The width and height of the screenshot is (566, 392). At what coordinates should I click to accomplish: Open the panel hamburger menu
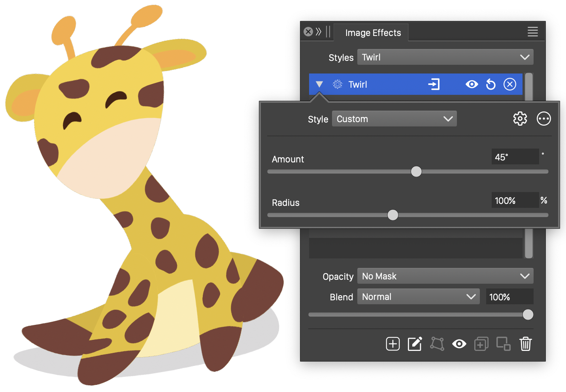tap(532, 32)
